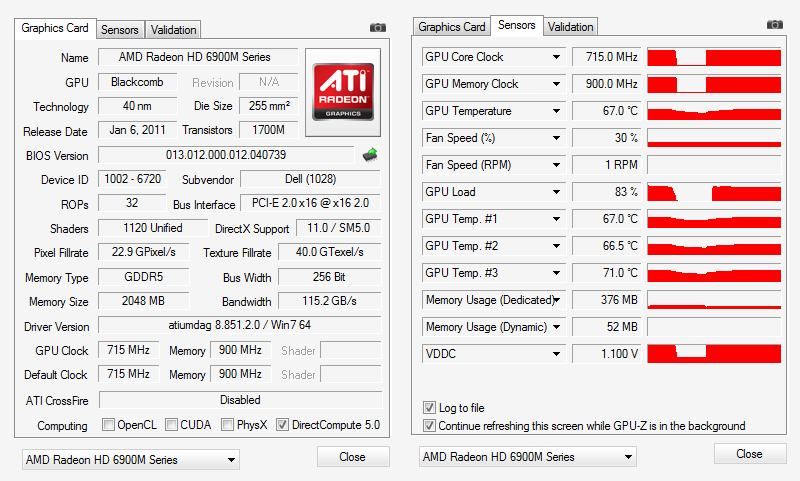
Task: Toggle the PhysX checkbox
Action: tap(228, 424)
